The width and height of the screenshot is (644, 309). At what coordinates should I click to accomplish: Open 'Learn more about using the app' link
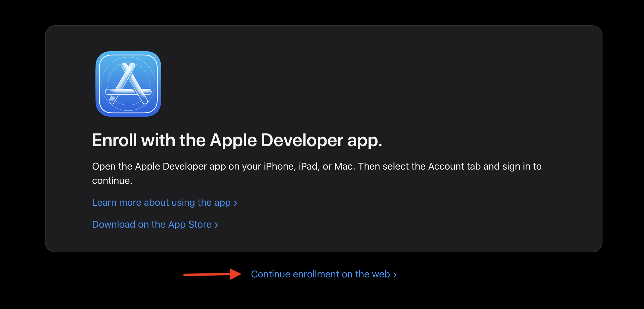tap(165, 203)
